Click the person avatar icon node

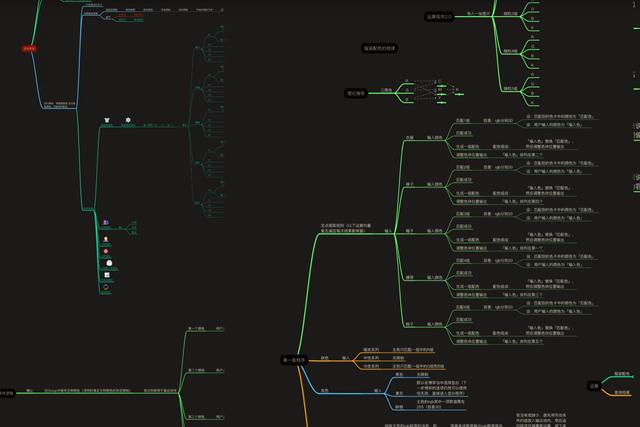point(107,238)
